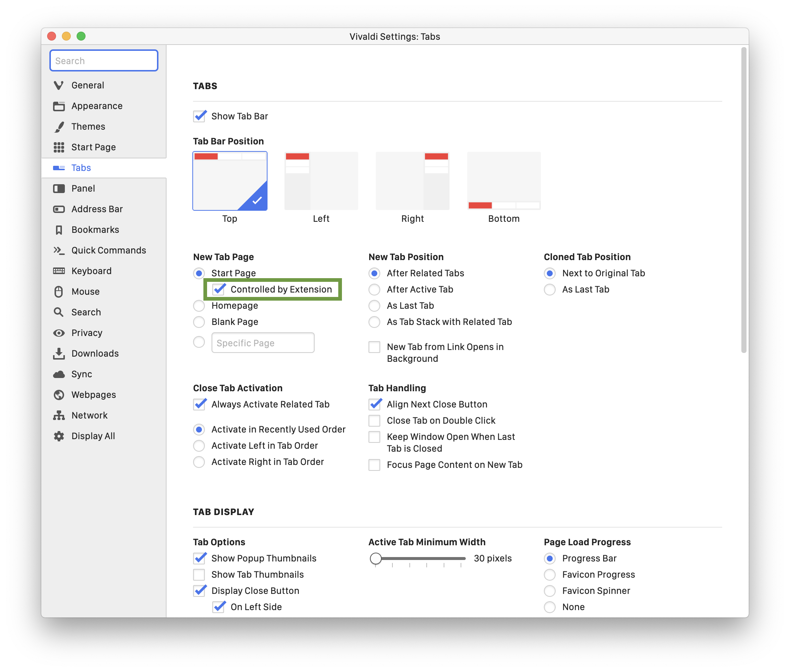The height and width of the screenshot is (672, 790).
Task: Open Appearance settings section
Action: click(x=104, y=106)
